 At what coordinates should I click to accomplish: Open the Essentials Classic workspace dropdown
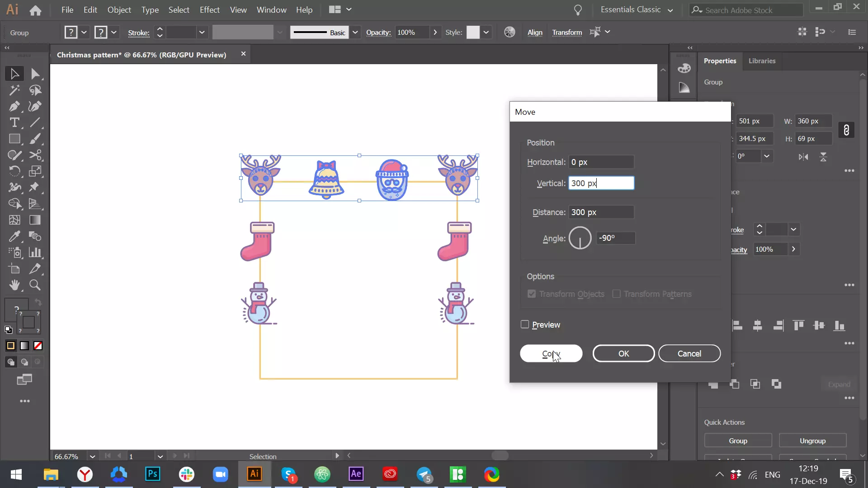pos(637,9)
